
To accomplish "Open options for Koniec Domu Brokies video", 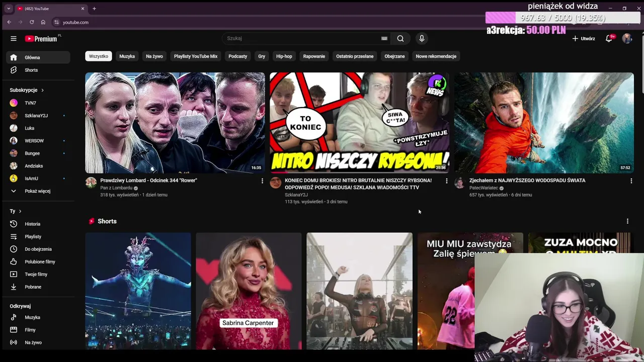I will [x=446, y=181].
